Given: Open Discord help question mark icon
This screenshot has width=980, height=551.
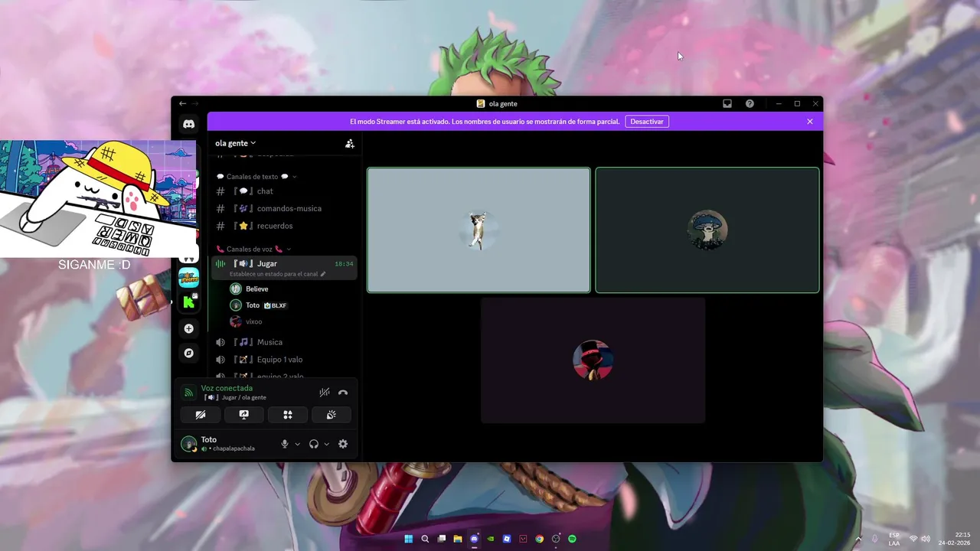Looking at the screenshot, I should (x=750, y=103).
